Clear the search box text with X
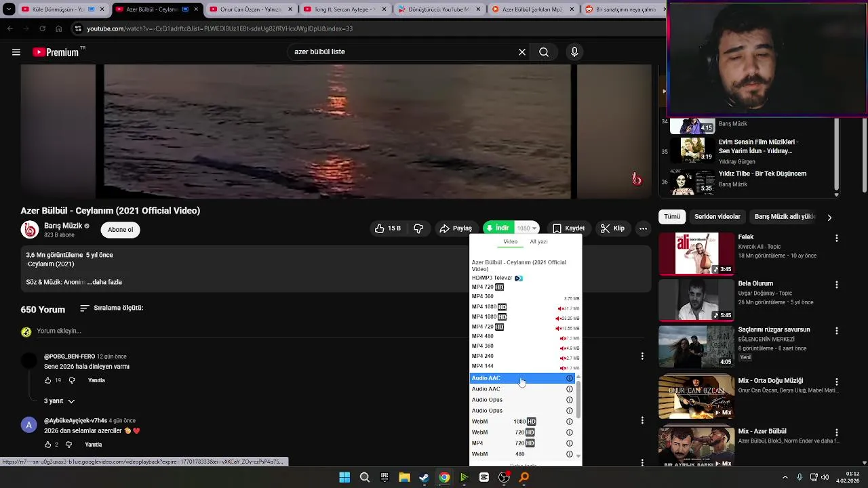The image size is (868, 488). tap(522, 52)
